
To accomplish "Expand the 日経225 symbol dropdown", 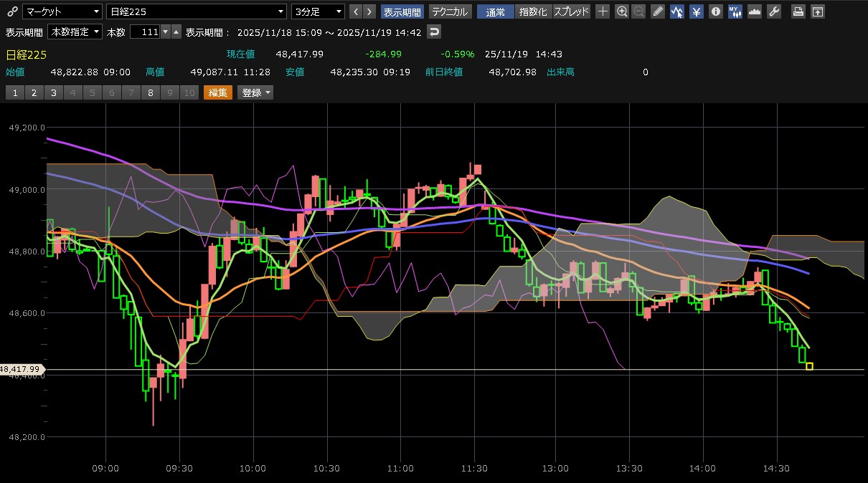I will pos(196,11).
